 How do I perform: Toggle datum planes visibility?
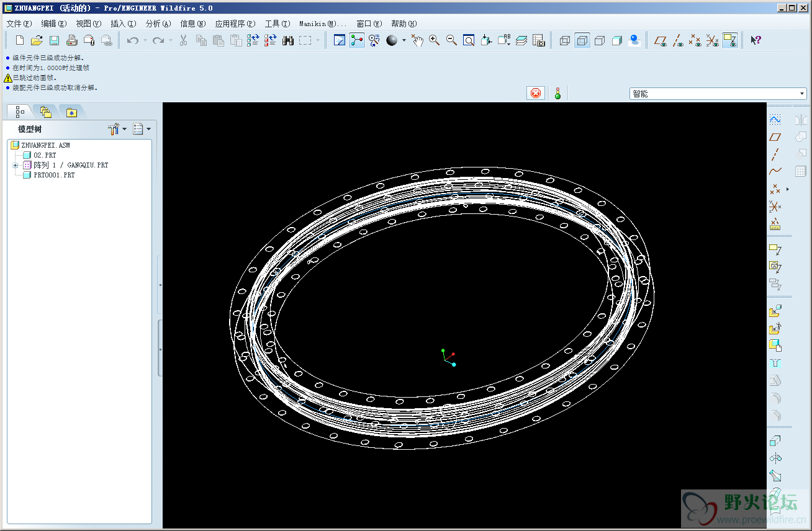(x=661, y=40)
